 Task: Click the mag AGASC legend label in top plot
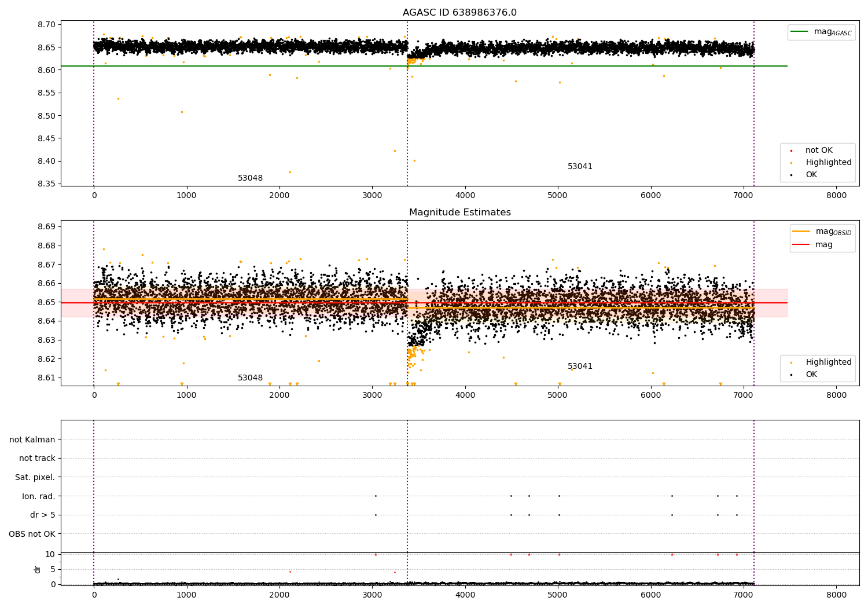[x=833, y=32]
